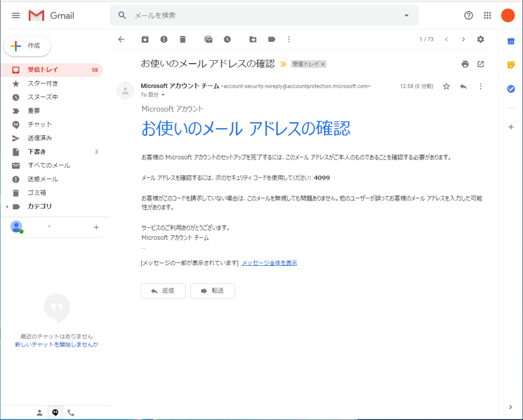The width and height of the screenshot is (523, 420).
Task: Hide side panel chevron
Action: coord(511,407)
